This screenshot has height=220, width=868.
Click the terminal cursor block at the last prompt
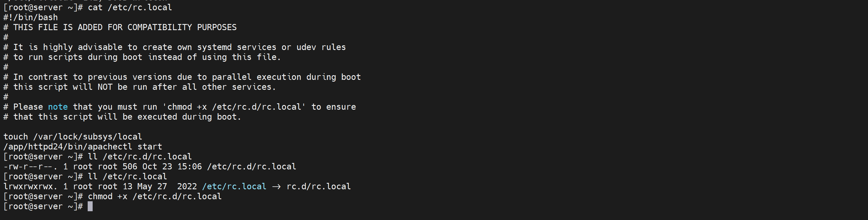point(90,207)
